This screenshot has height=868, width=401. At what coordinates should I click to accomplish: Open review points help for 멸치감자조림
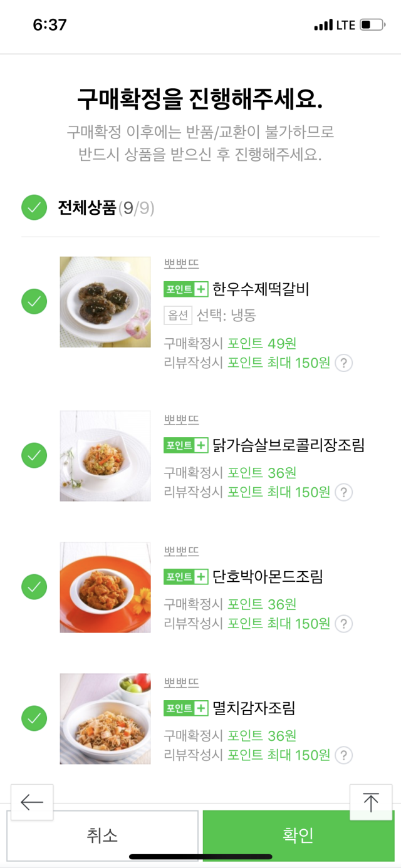(x=343, y=755)
